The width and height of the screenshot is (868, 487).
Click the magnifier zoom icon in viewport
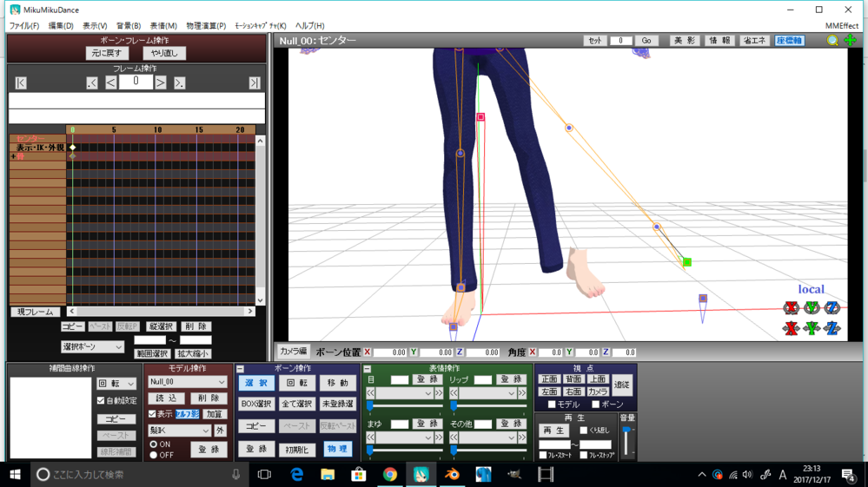click(x=832, y=41)
